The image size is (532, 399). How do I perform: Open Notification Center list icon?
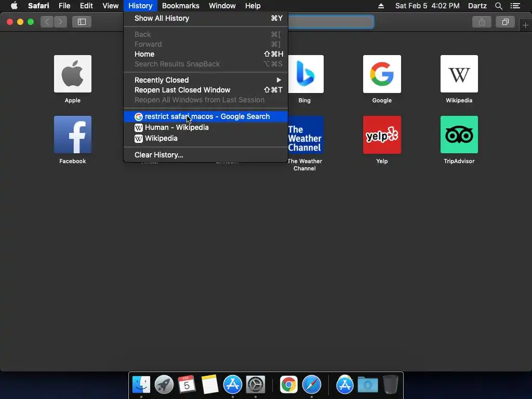[x=515, y=6]
